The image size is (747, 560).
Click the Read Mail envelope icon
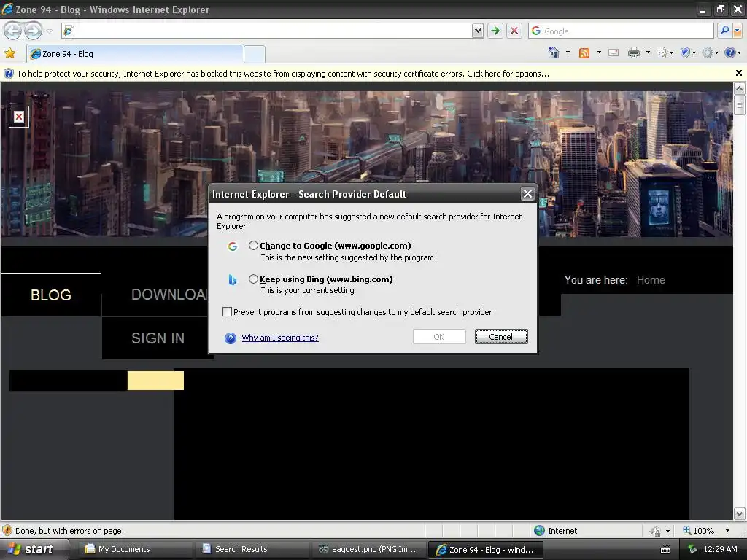coord(614,52)
